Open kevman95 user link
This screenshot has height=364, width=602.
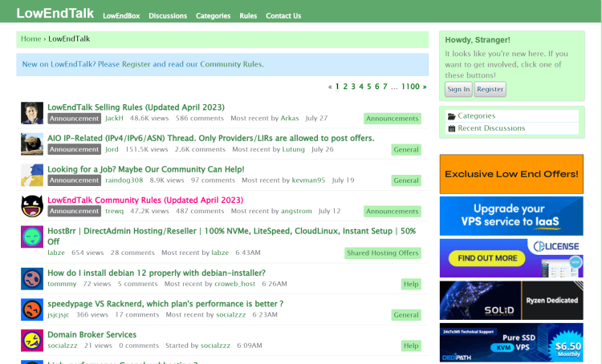coord(308,180)
